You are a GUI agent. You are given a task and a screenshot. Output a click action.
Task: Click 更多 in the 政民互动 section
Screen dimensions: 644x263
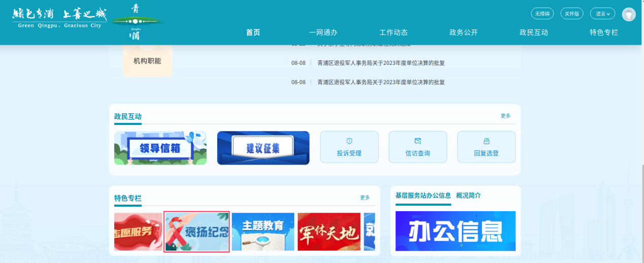(505, 116)
